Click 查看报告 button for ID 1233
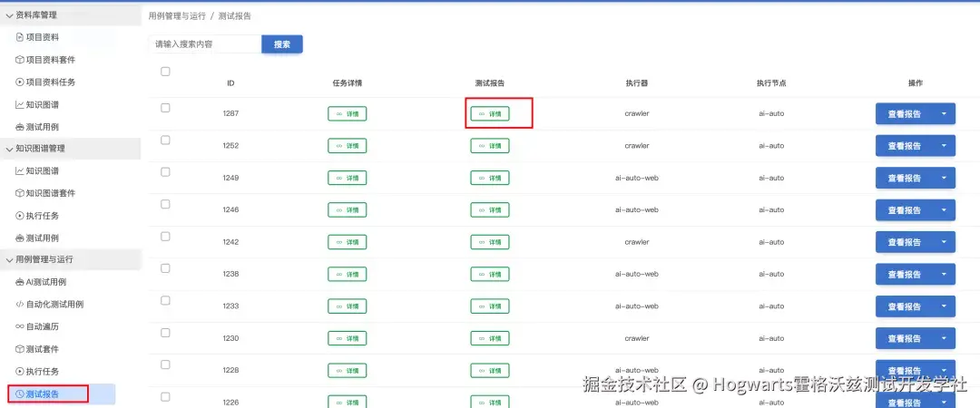This screenshot has width=980, height=408. coord(905,306)
